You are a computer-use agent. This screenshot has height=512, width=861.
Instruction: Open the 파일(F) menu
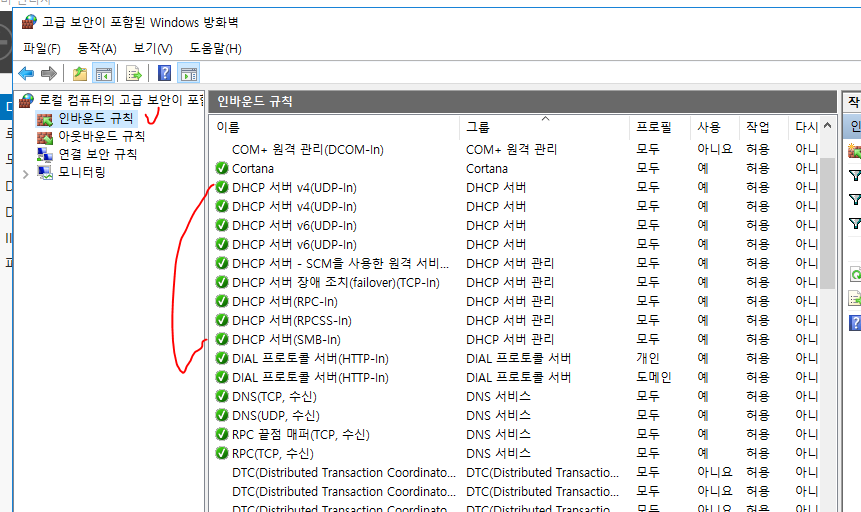click(42, 48)
